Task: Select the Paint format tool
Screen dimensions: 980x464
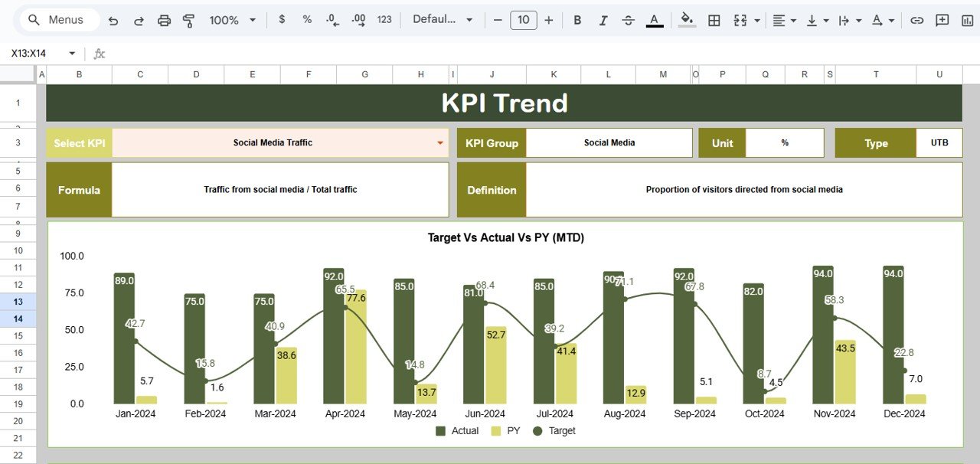Action: [x=188, y=20]
